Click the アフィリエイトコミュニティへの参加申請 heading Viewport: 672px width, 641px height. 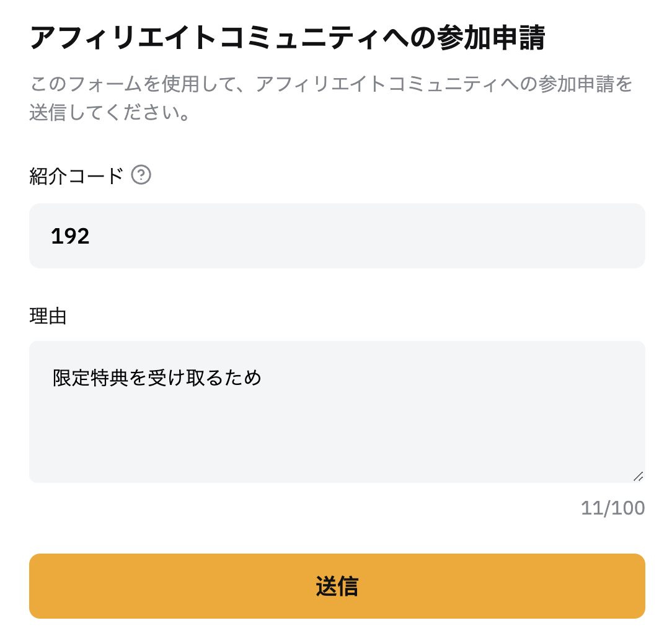[x=287, y=38]
